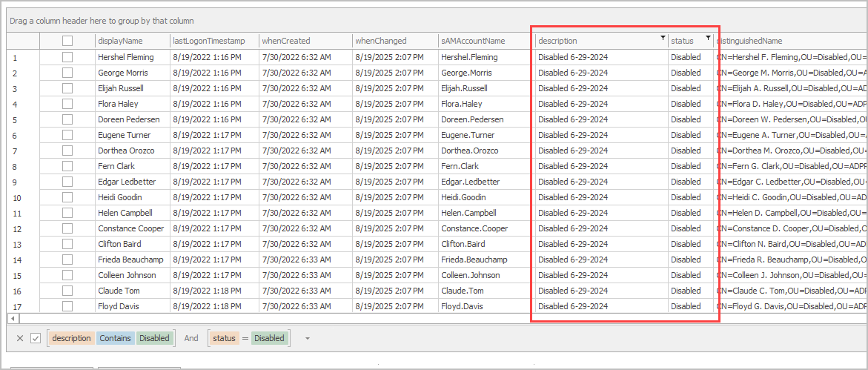Click the description field token in filter
Screen dimensions: 868x370
tap(71, 338)
